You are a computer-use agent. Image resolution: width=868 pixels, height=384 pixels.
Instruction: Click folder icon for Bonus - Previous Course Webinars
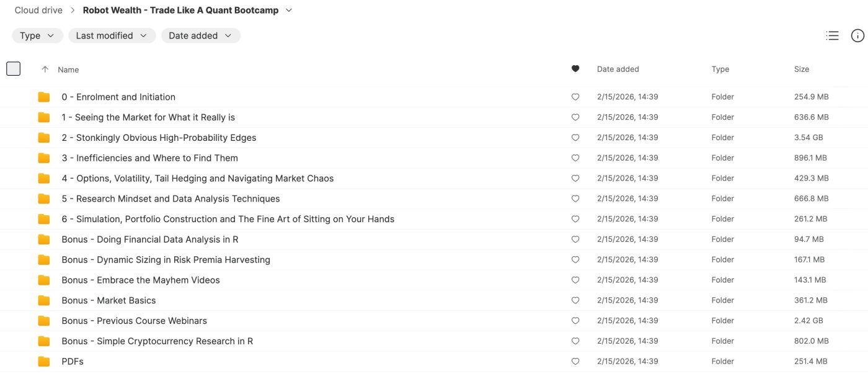(x=43, y=321)
